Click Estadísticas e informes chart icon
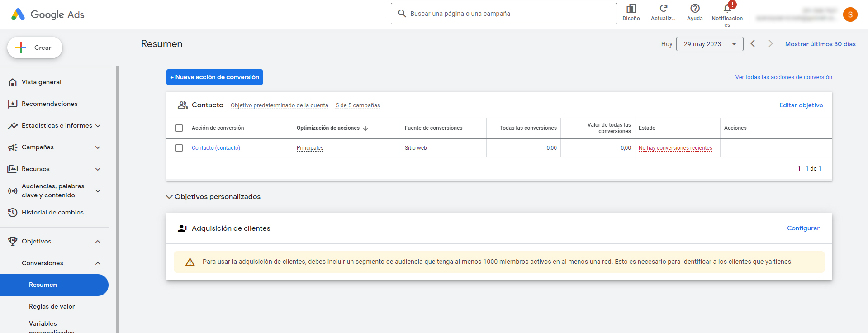Image resolution: width=868 pixels, height=333 pixels. click(13, 126)
